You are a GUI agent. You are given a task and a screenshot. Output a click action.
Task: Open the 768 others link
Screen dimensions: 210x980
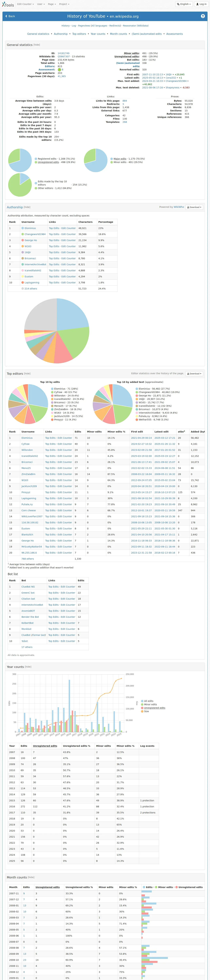(x=27, y=559)
